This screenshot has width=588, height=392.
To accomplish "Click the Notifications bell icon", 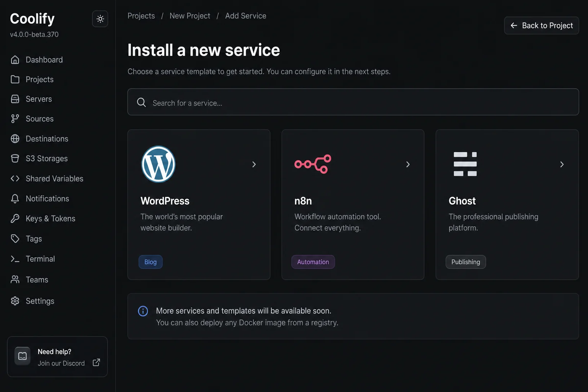I will click(x=15, y=198).
